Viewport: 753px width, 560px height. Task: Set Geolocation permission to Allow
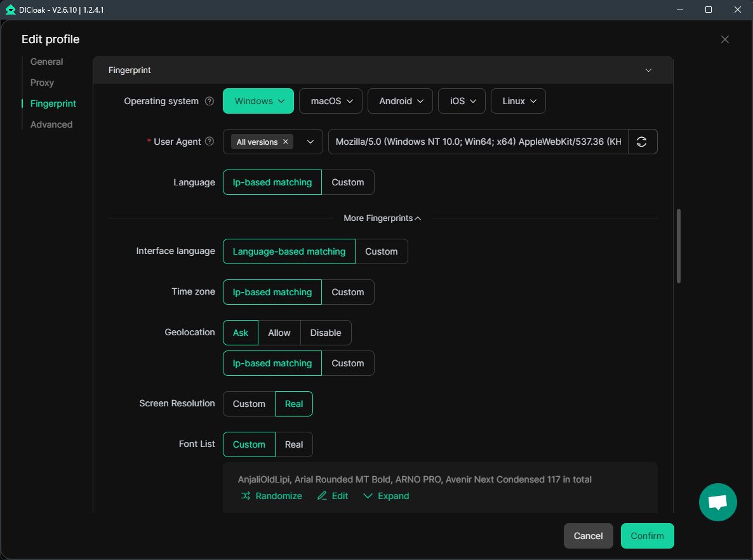(279, 333)
